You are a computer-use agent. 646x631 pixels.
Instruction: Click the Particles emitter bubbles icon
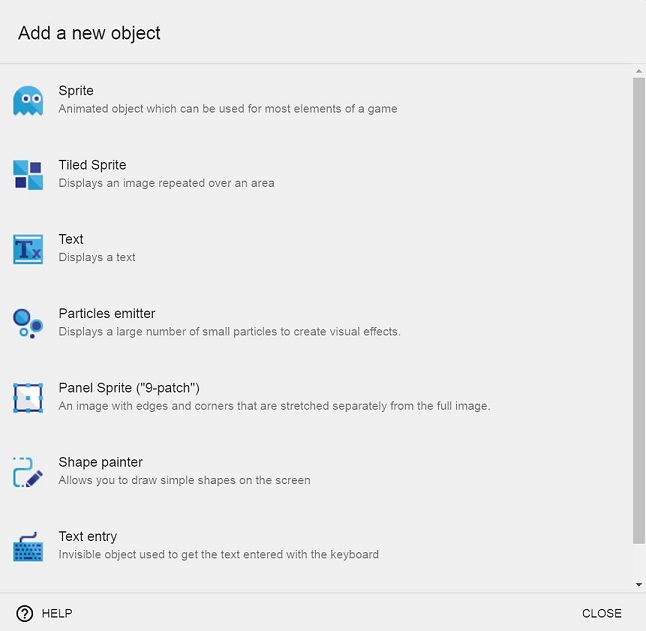28,322
